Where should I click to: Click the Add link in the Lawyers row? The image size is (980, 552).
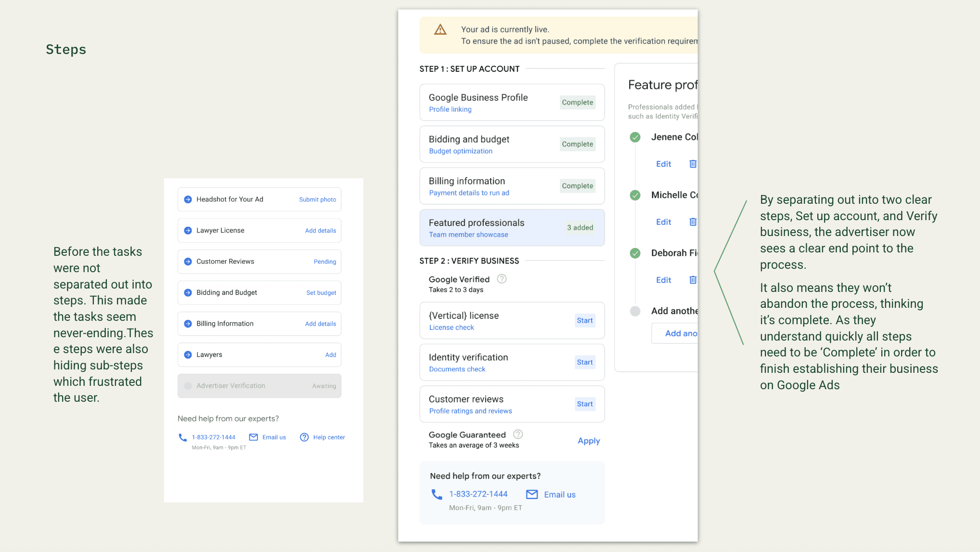click(331, 355)
